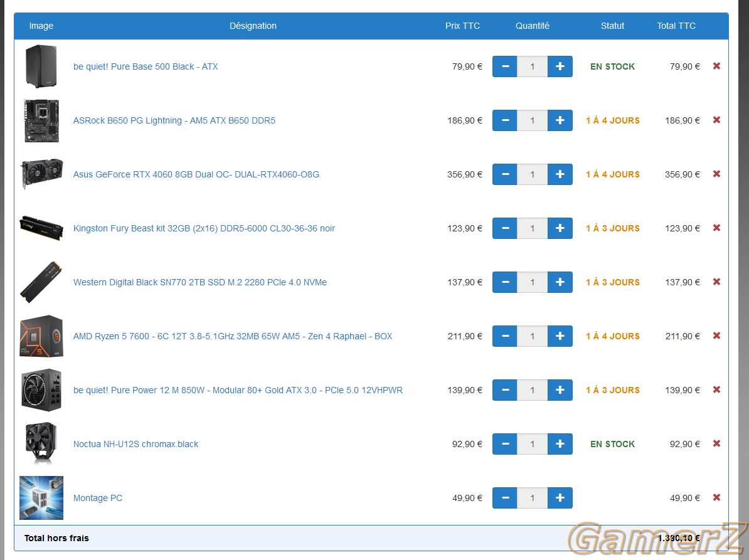Image resolution: width=749 pixels, height=560 pixels.
Task: Remove be quiet! Pure Base 500 from cart
Action: coord(716,66)
